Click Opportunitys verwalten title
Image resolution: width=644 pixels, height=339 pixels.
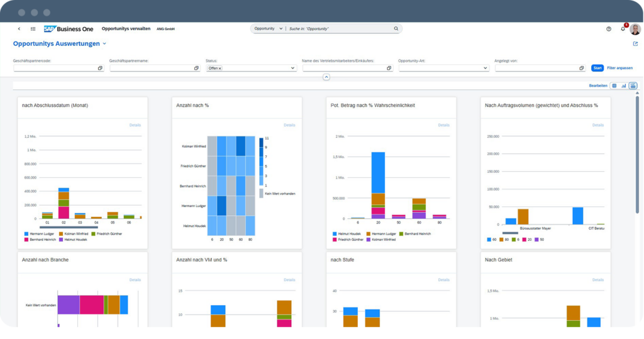(126, 29)
